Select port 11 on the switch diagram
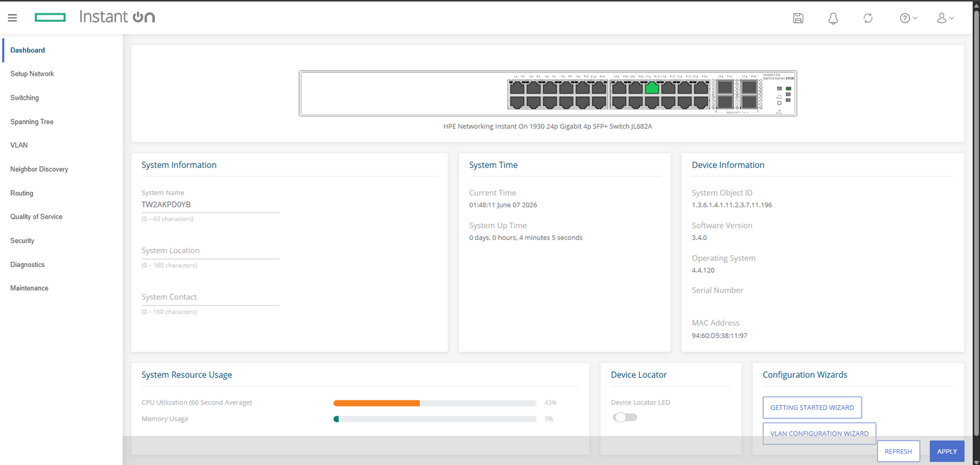 (x=599, y=87)
